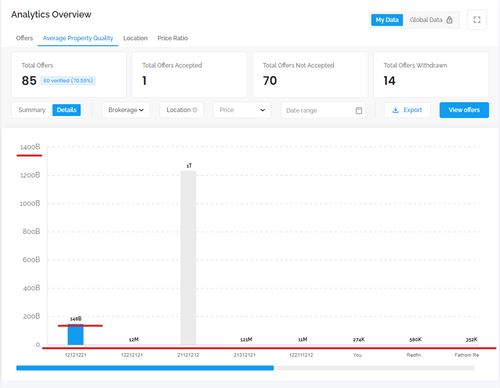Click the chart's horizontal scrollbar thumb
This screenshot has width=500, height=388.
point(145,368)
